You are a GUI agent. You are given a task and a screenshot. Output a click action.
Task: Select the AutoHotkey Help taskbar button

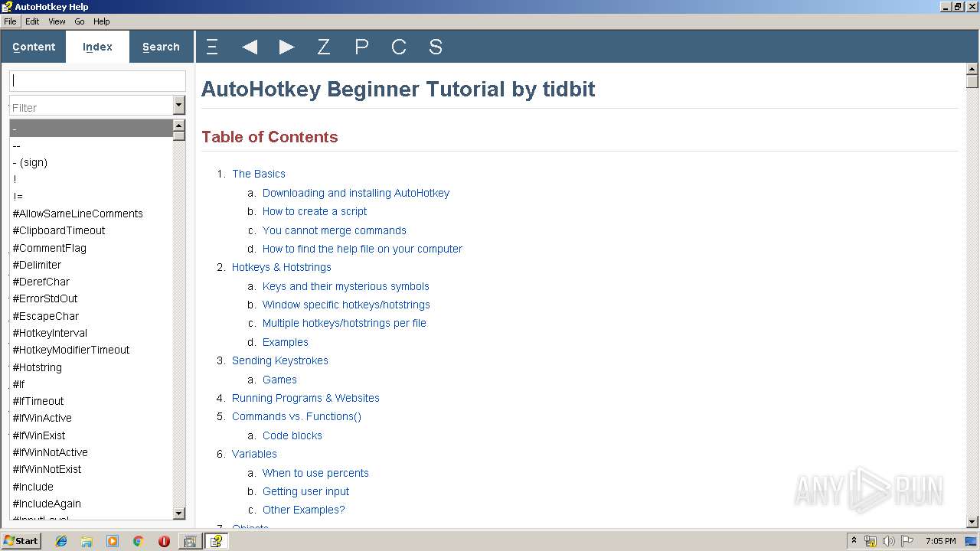pos(216,541)
